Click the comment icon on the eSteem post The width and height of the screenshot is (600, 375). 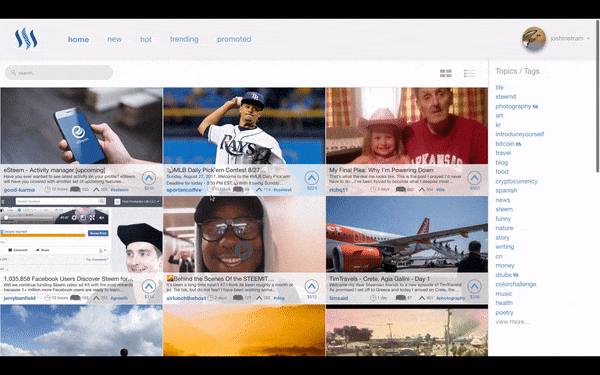coord(75,189)
